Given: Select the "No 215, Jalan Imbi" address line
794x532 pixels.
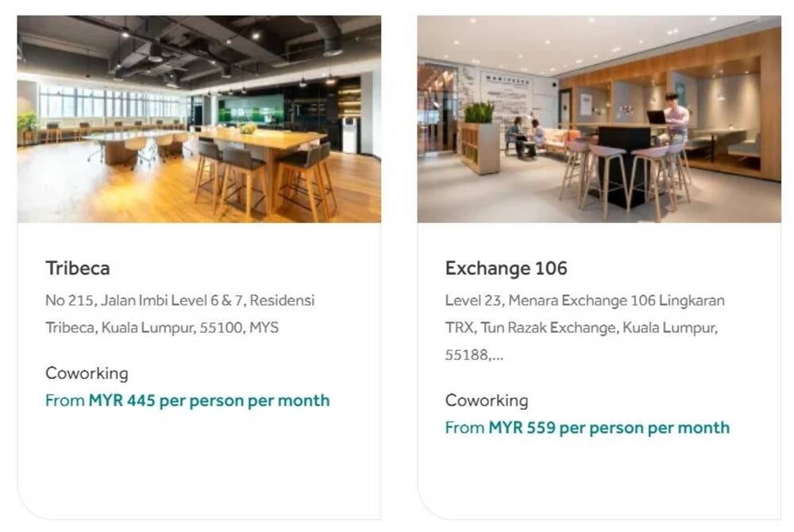Looking at the screenshot, I should click(x=179, y=301).
